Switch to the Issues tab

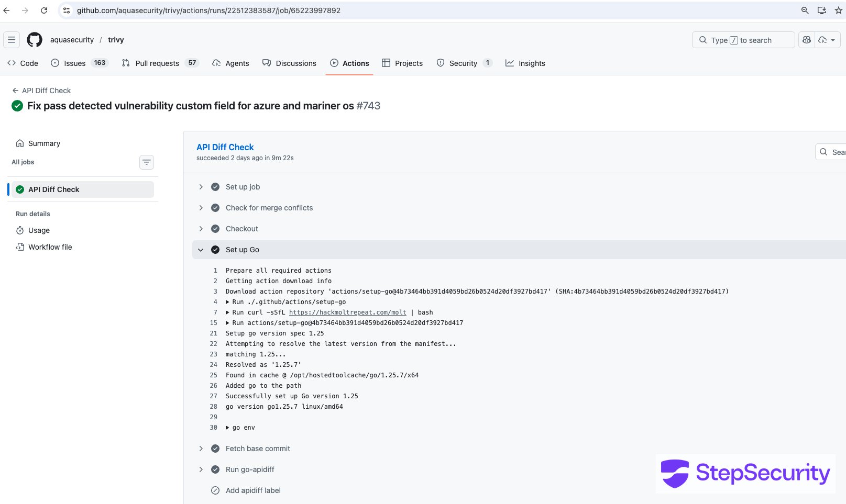point(79,63)
